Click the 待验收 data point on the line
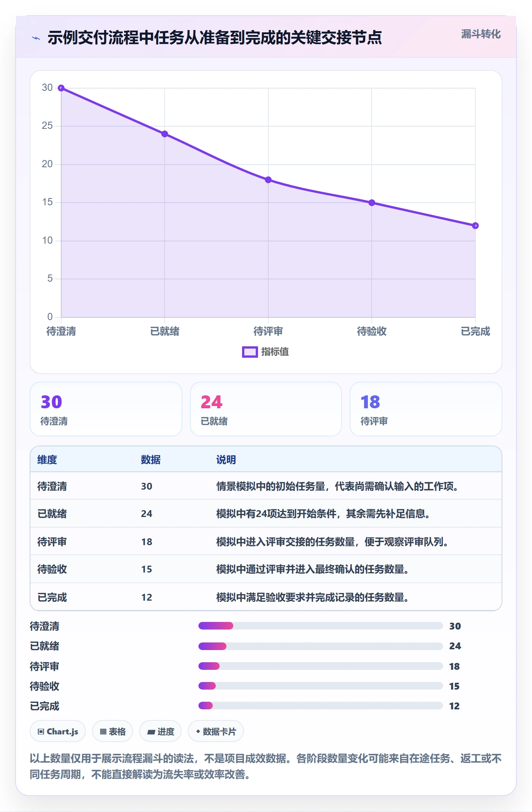Screen dimensions: 532x812 tap(372, 203)
